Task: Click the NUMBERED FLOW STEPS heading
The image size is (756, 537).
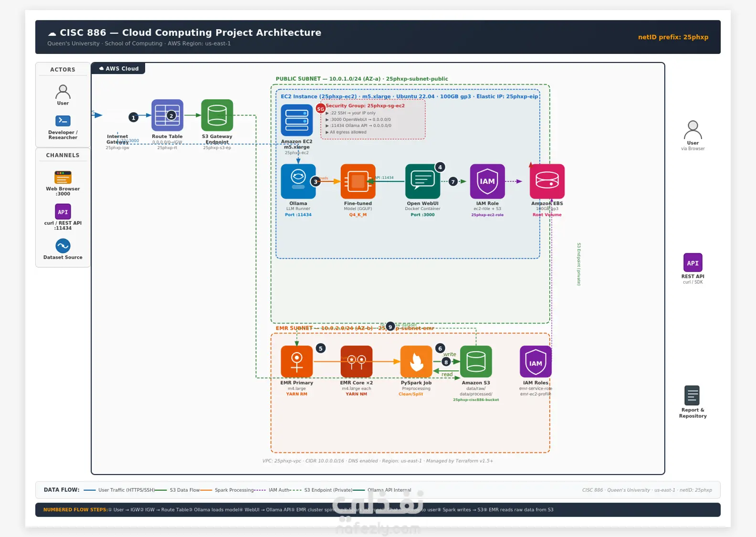Action: point(75,510)
